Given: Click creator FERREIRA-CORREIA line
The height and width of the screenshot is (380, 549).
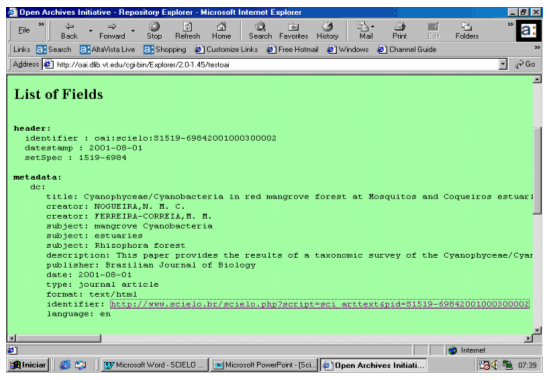Looking at the screenshot, I should tap(129, 216).
